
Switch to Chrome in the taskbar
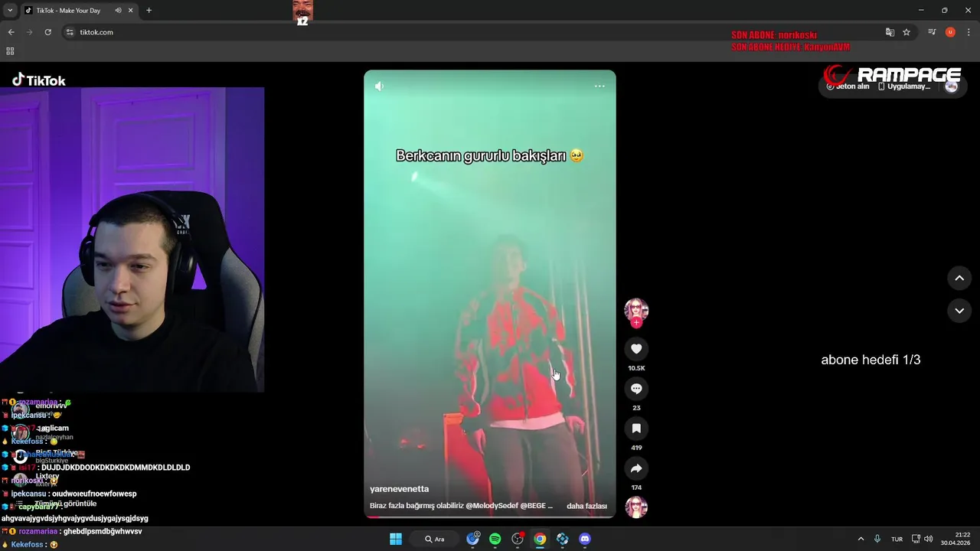(540, 539)
